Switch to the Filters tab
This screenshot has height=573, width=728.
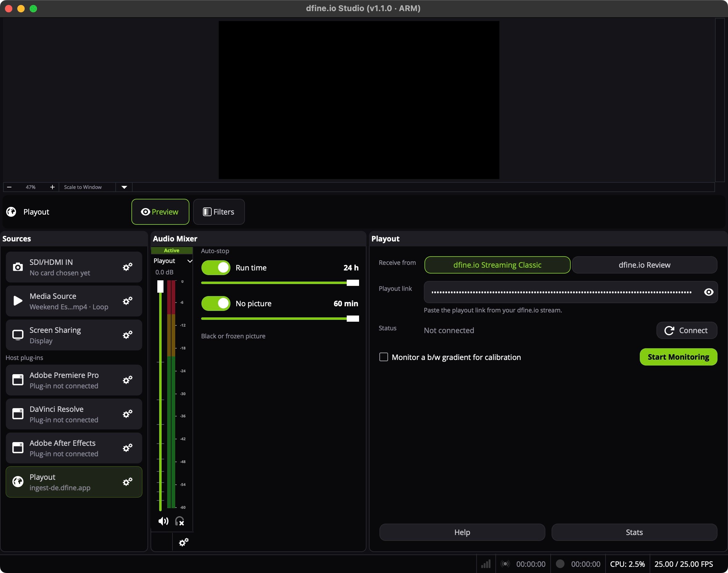click(x=219, y=212)
